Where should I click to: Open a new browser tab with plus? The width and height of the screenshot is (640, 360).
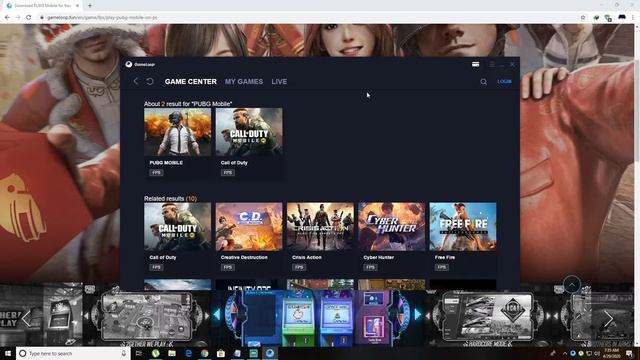click(x=89, y=6)
